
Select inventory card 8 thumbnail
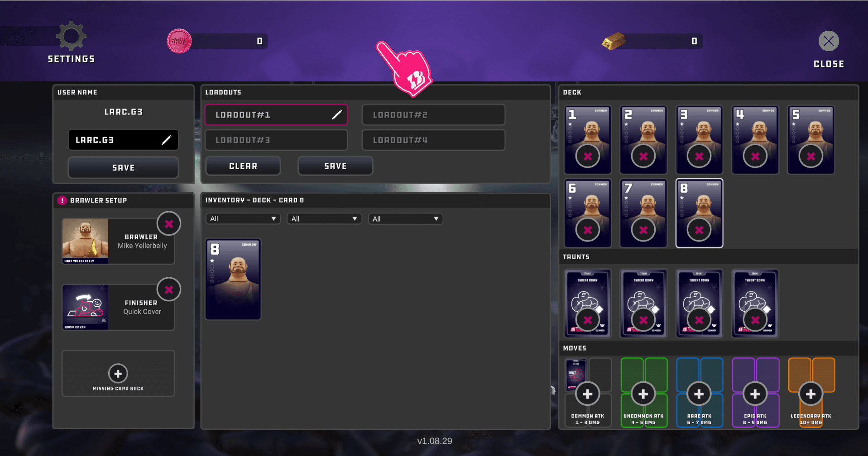click(233, 279)
